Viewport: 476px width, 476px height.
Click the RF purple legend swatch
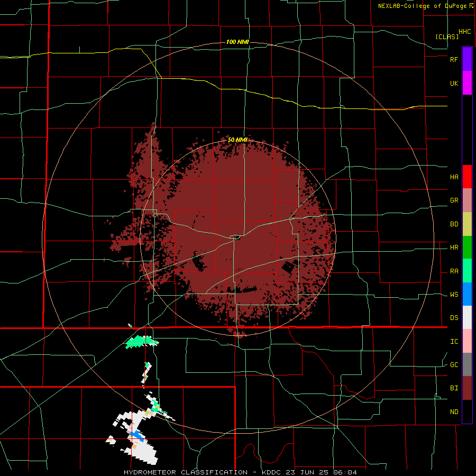pyautogui.click(x=467, y=59)
